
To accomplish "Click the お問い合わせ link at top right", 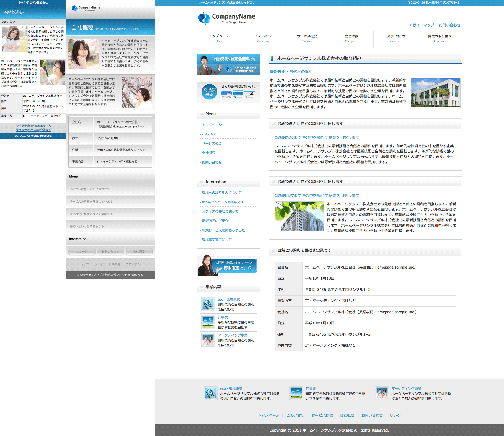I will click(x=449, y=25).
